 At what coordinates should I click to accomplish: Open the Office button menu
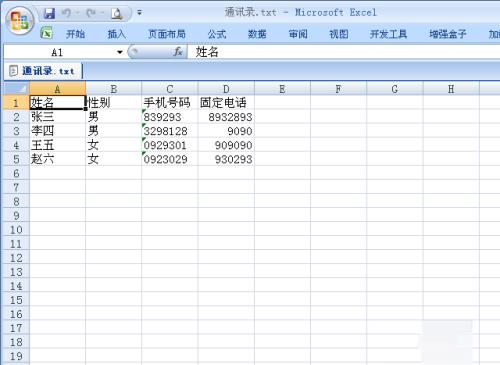19,21
